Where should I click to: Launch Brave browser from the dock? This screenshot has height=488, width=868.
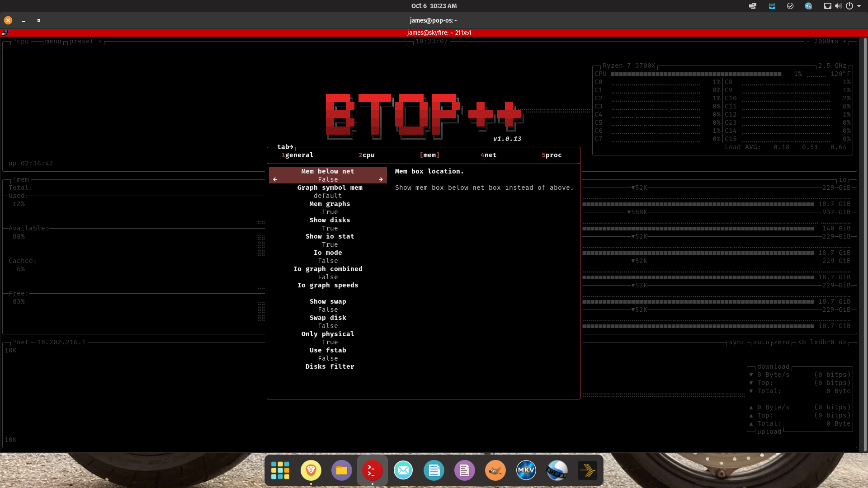pos(311,470)
